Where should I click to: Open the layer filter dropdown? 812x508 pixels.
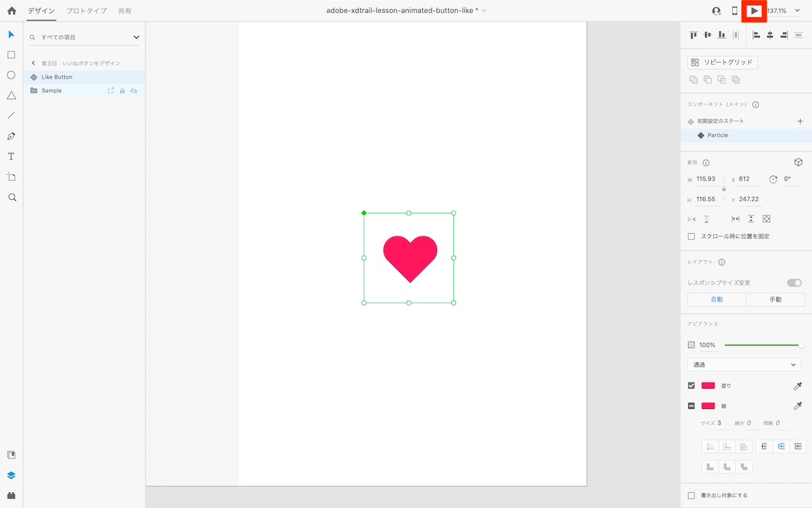pyautogui.click(x=136, y=37)
